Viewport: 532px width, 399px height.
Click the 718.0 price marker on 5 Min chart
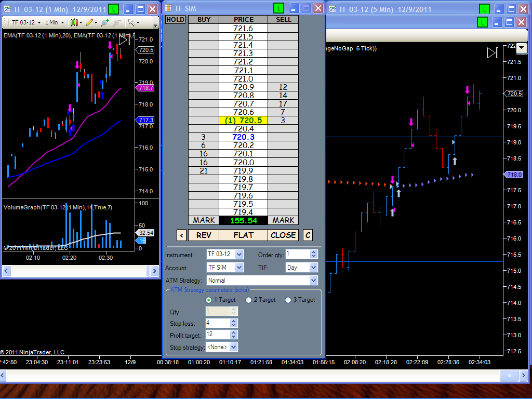[x=513, y=175]
